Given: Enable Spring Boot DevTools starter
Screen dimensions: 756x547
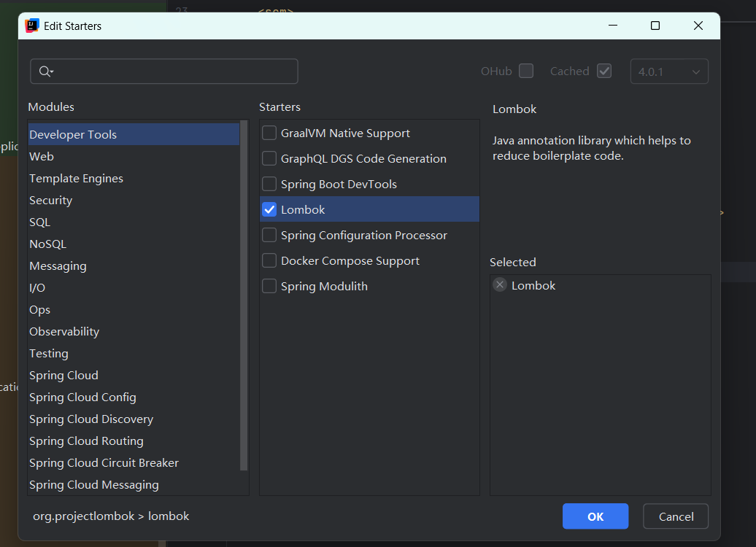Looking at the screenshot, I should tap(269, 184).
